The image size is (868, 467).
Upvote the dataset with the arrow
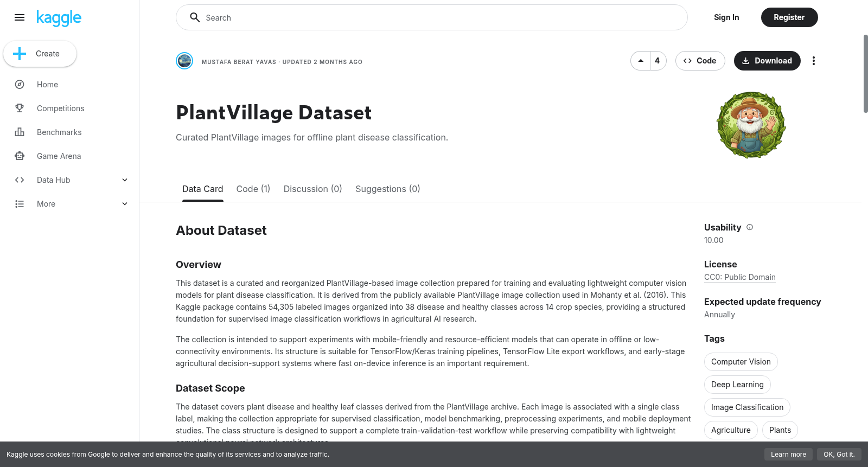click(x=641, y=61)
